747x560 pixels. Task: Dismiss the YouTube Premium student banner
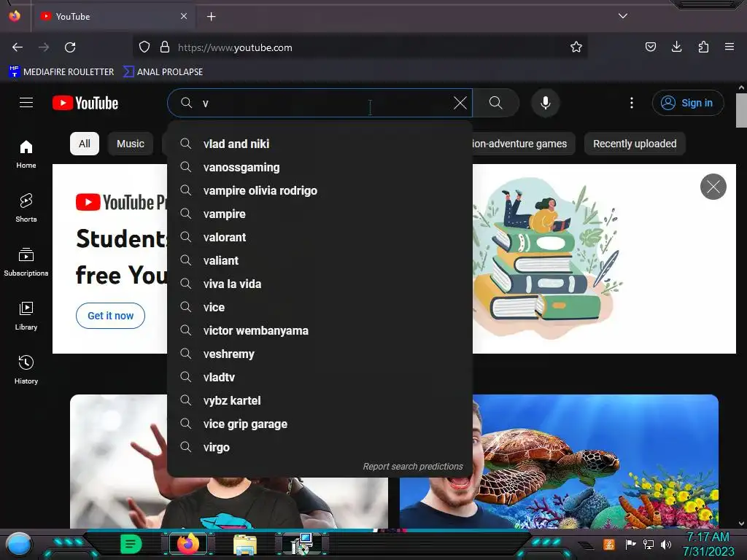pyautogui.click(x=713, y=187)
